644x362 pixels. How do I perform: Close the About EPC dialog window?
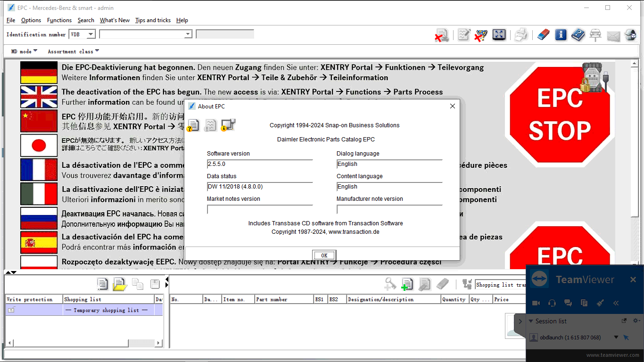coord(453,106)
